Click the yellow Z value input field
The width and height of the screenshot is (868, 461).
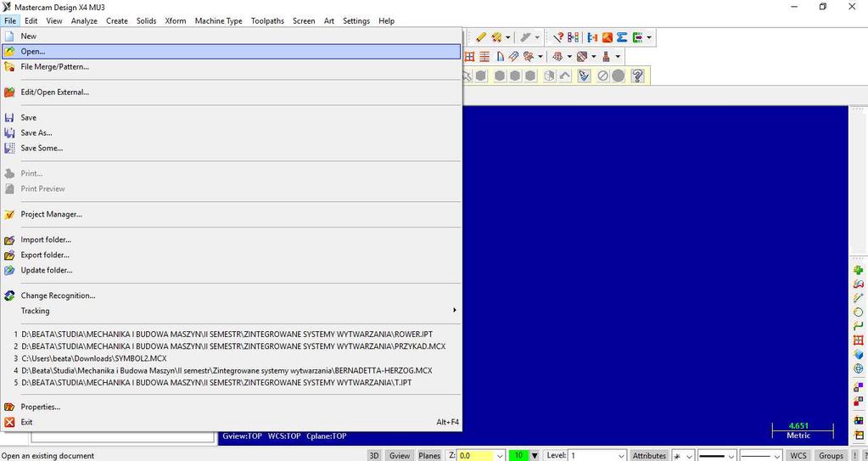coord(476,455)
